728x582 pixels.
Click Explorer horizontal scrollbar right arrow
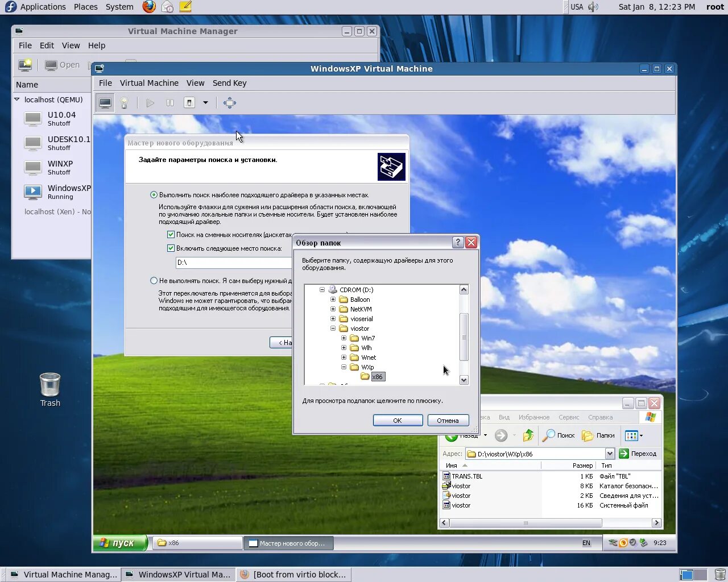(x=656, y=523)
